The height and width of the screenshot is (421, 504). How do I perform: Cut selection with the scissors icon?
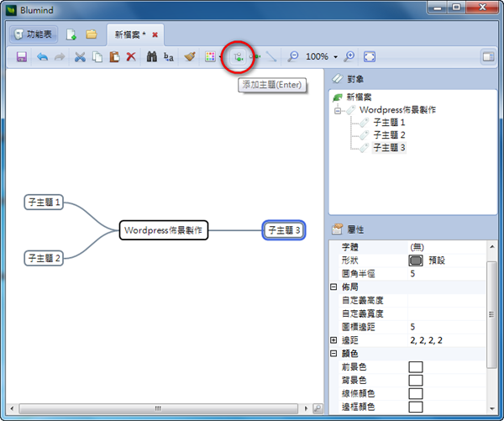click(x=80, y=56)
